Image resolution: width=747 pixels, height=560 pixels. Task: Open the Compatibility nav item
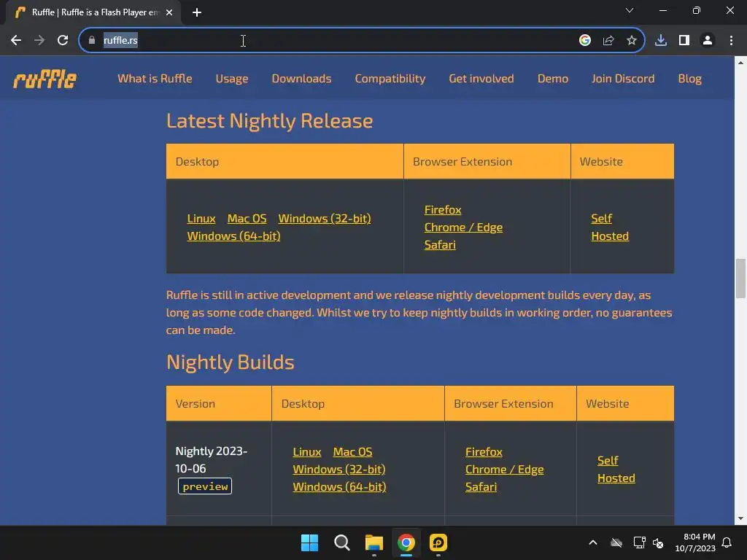390,79
